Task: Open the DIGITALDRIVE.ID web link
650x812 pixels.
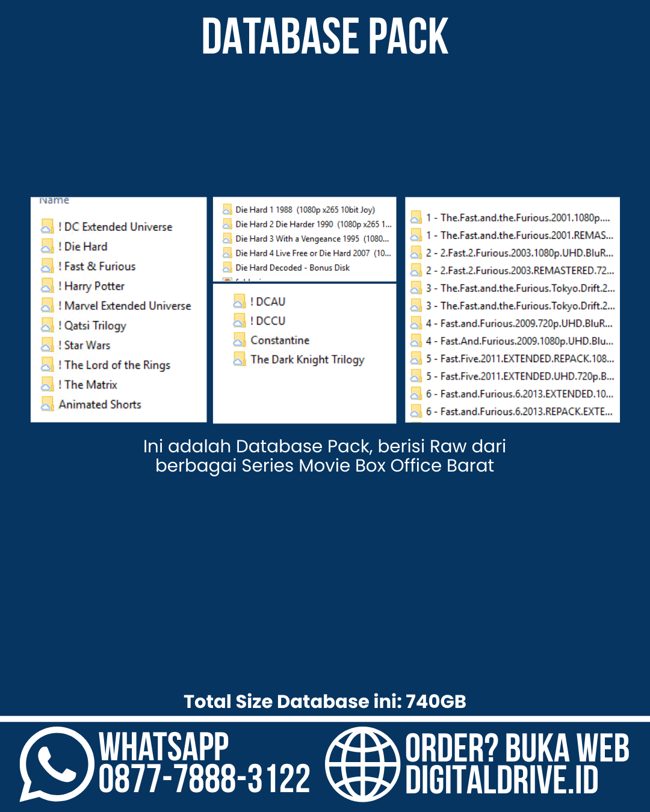Action: pyautogui.click(x=501, y=781)
